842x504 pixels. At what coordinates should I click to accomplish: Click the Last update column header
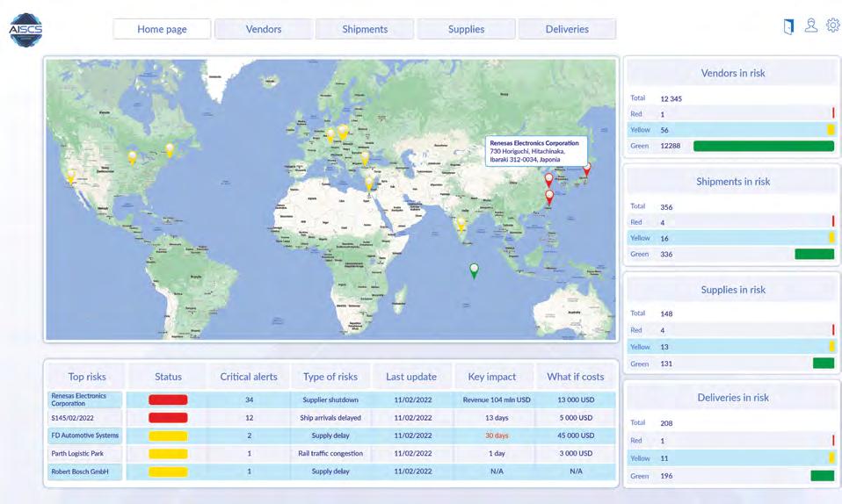pyautogui.click(x=411, y=377)
